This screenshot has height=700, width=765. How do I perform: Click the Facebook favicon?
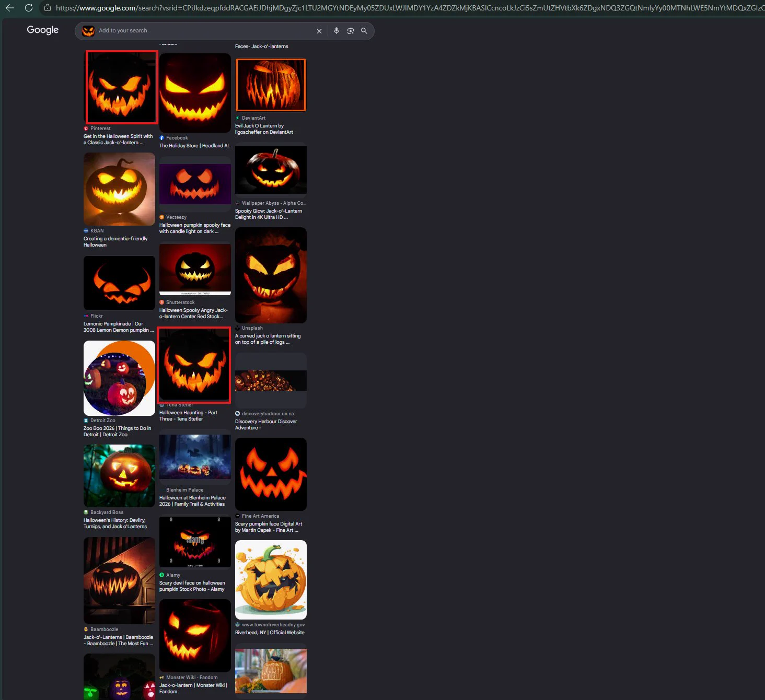coord(162,138)
